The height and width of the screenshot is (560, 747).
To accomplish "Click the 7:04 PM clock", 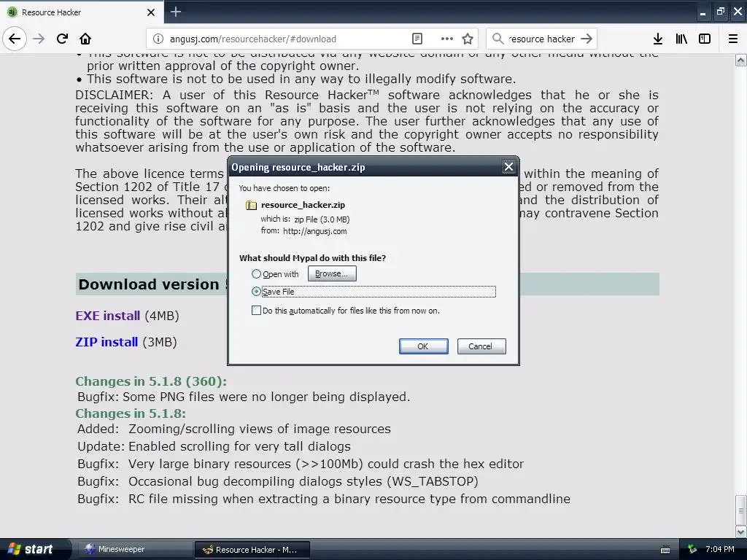I will coord(720,549).
